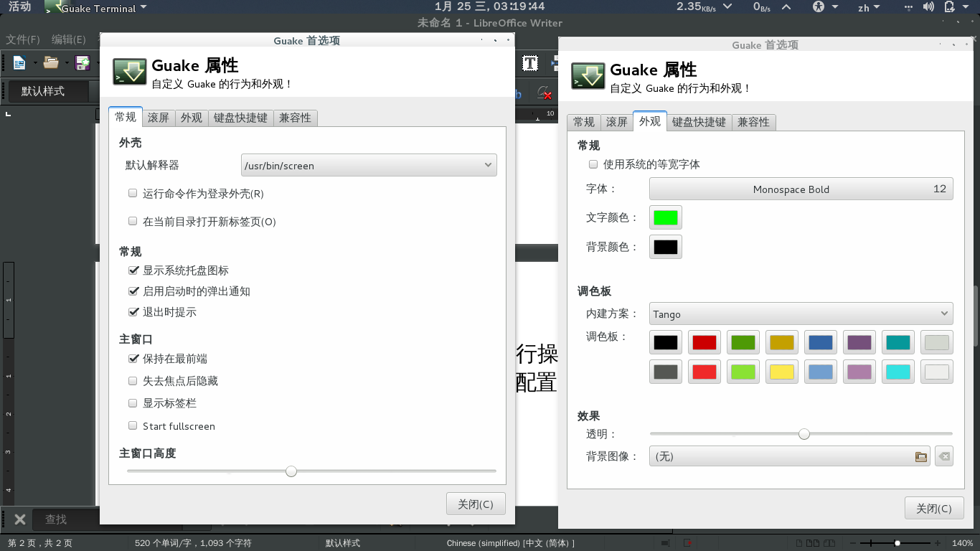Screen dimensions: 980x551
Task: Click the Open folder icon in toolbar
Action: (50, 63)
